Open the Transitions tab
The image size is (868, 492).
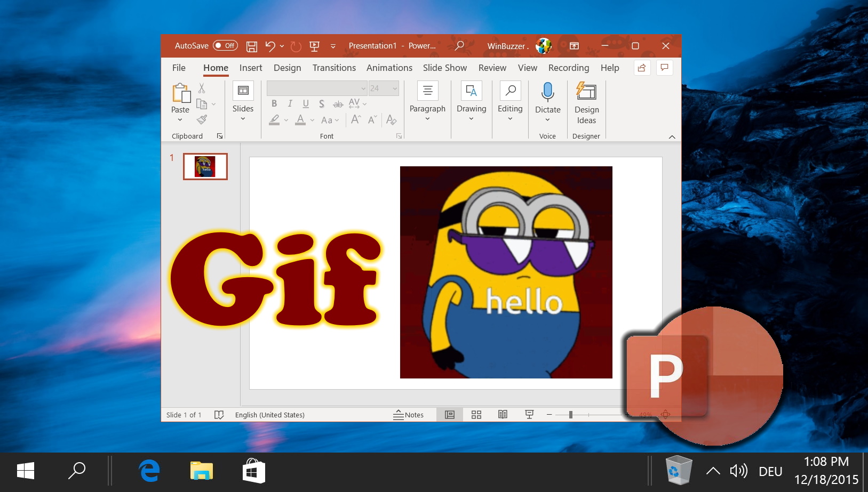(x=334, y=68)
